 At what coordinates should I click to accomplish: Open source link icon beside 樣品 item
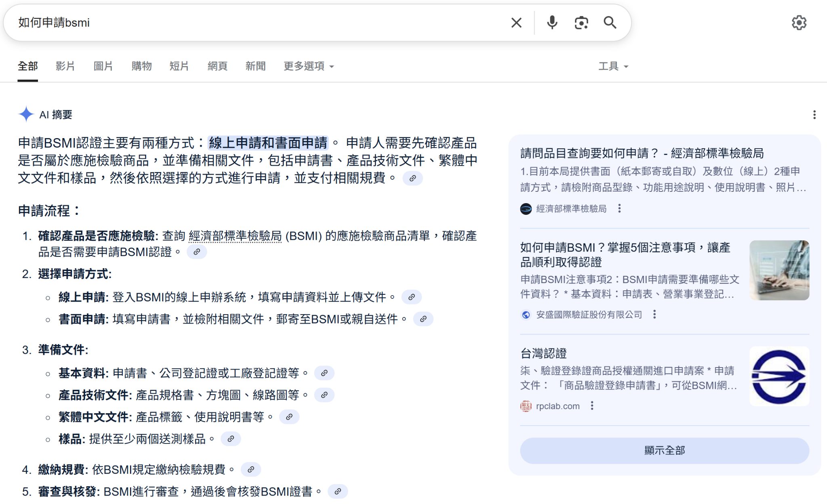coord(231,439)
